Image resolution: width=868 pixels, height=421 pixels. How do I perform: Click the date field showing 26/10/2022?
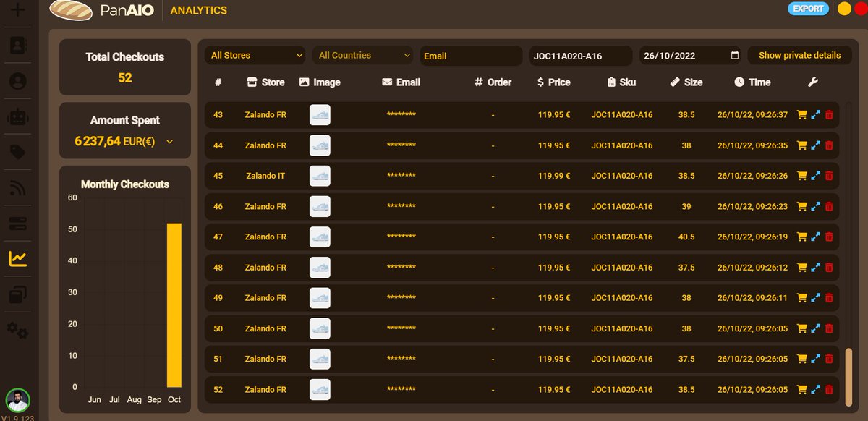(x=690, y=56)
